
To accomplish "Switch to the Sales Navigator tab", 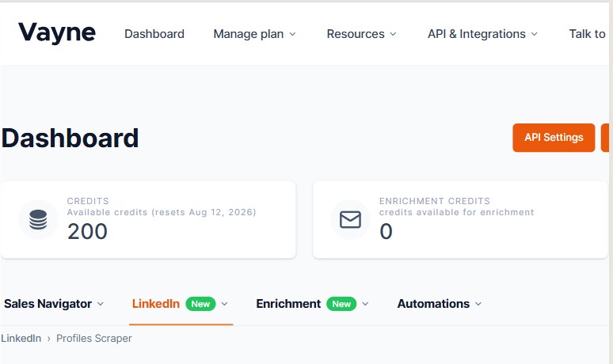I will coord(48,304).
